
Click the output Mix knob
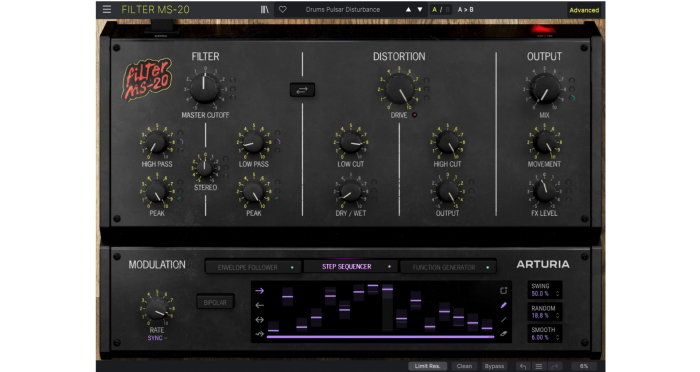[544, 88]
